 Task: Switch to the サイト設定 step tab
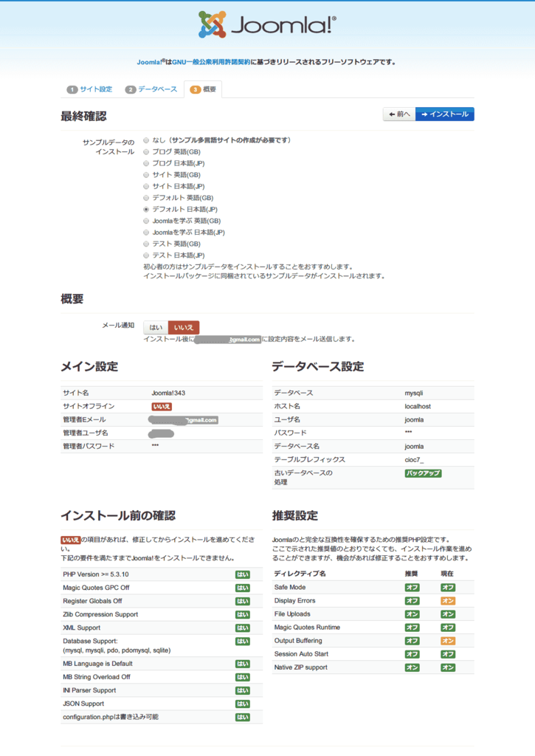click(x=89, y=89)
